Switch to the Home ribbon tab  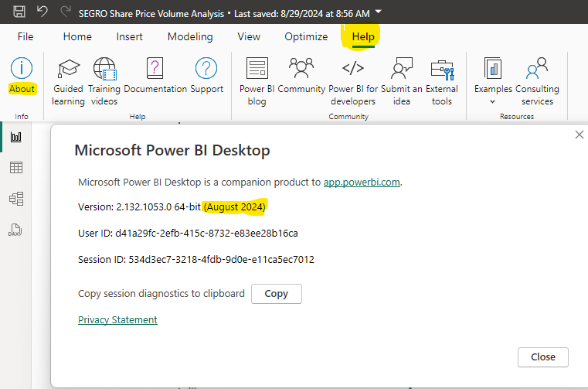pos(77,36)
